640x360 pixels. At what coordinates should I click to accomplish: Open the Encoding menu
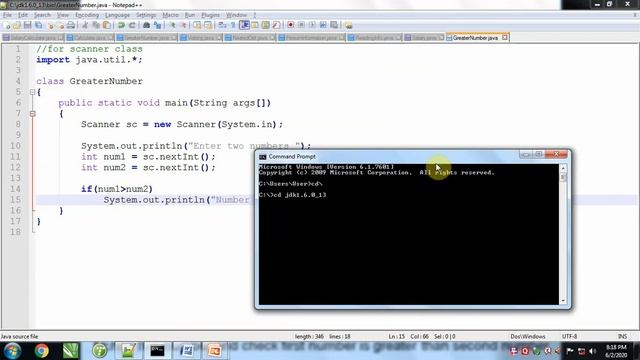coord(87,15)
